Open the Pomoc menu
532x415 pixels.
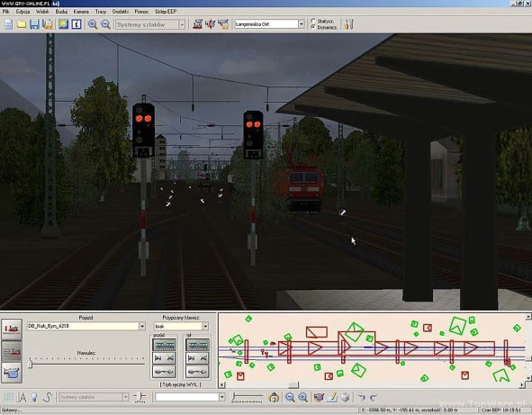pos(141,12)
